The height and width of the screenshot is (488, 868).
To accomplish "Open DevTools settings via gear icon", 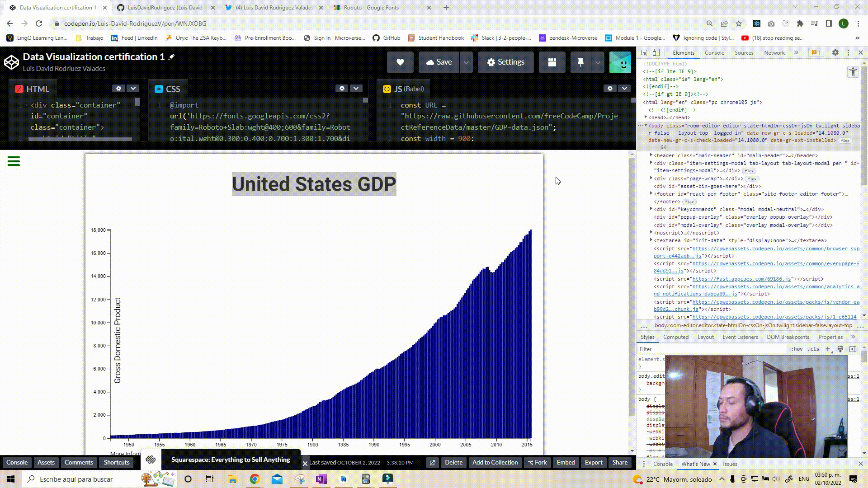I will [835, 52].
